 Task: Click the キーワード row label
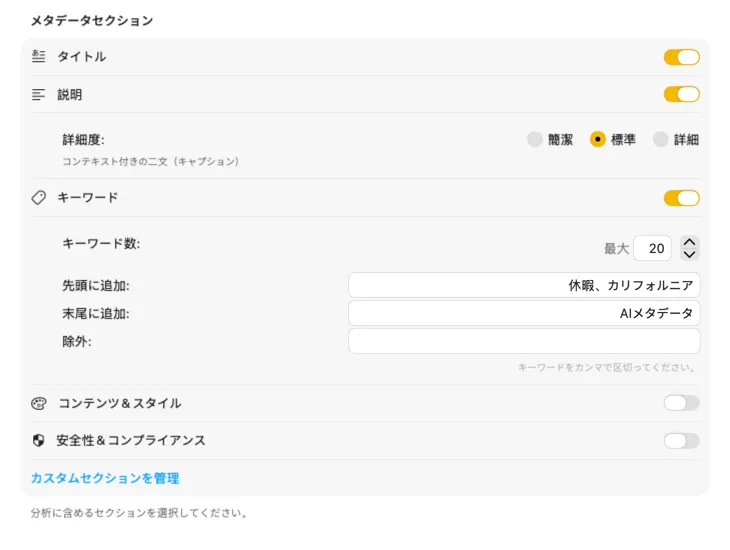click(x=88, y=197)
